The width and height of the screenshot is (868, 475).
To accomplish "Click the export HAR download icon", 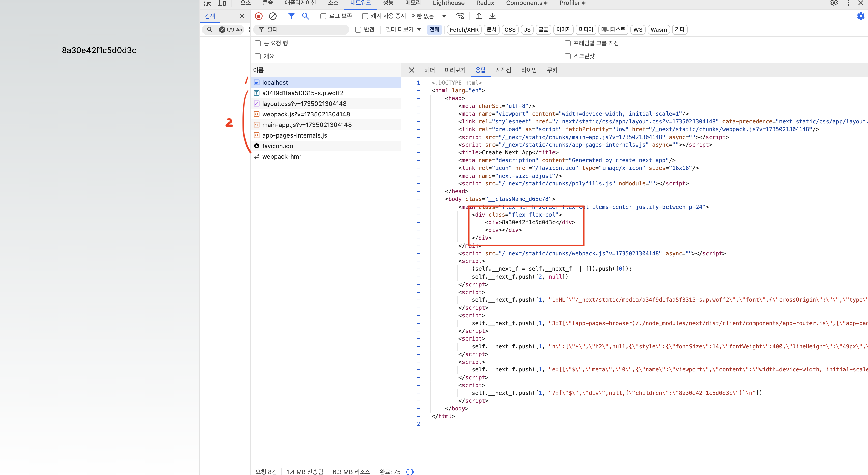I will (x=492, y=16).
